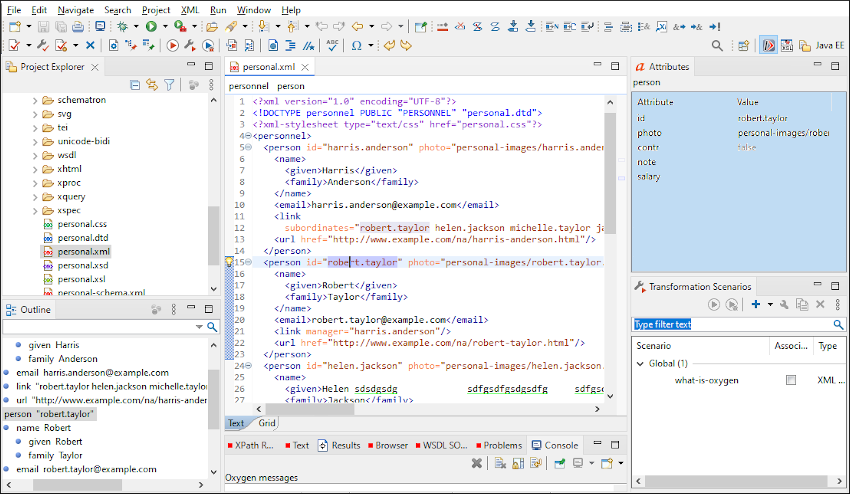Collapse the Global scenarios group
The image size is (850, 494).
[x=641, y=364]
